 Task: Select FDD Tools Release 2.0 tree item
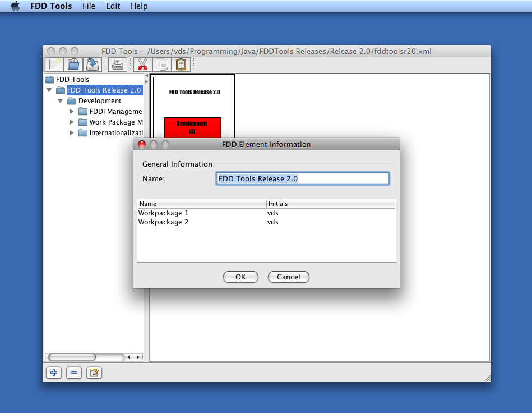tap(104, 90)
